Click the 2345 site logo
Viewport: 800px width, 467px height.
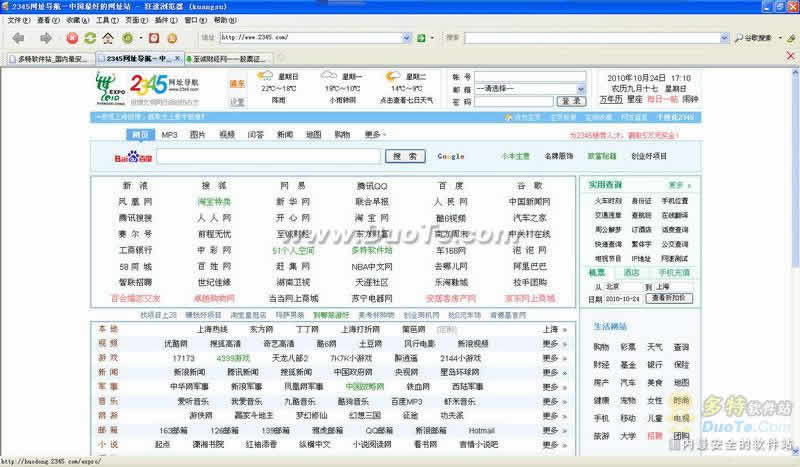(164, 85)
